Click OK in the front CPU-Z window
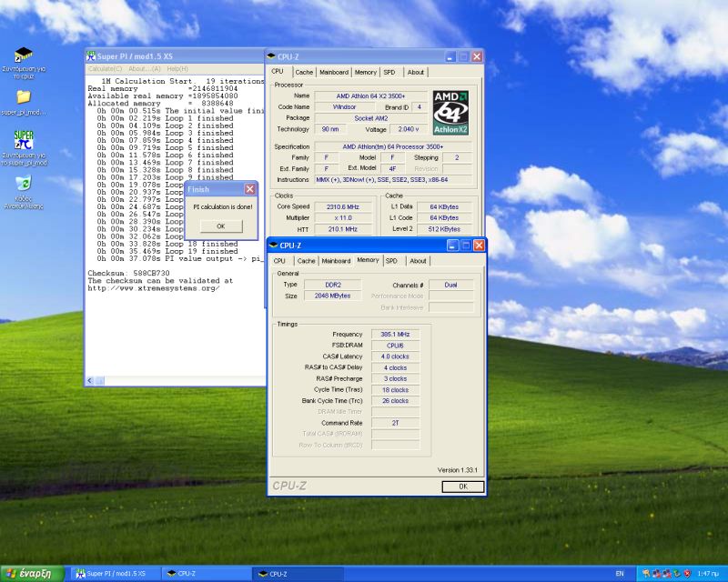Viewport: 728px width, 582px height. click(463, 487)
